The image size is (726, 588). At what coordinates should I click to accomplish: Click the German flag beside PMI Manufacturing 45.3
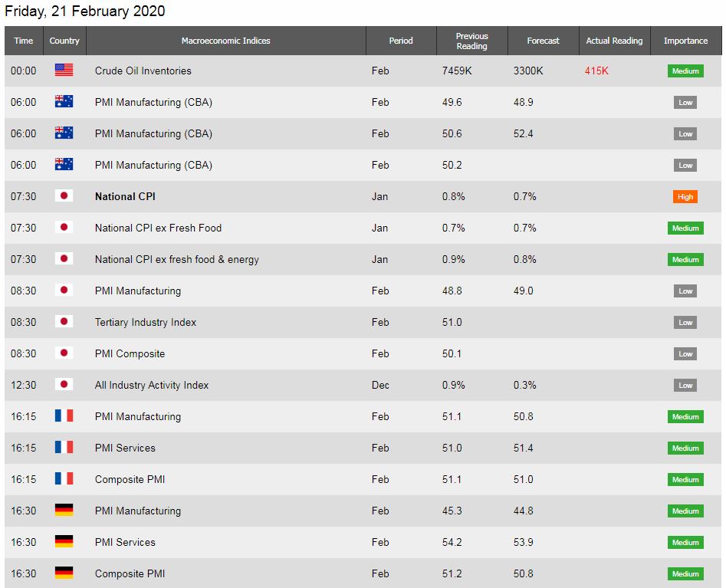point(64,510)
